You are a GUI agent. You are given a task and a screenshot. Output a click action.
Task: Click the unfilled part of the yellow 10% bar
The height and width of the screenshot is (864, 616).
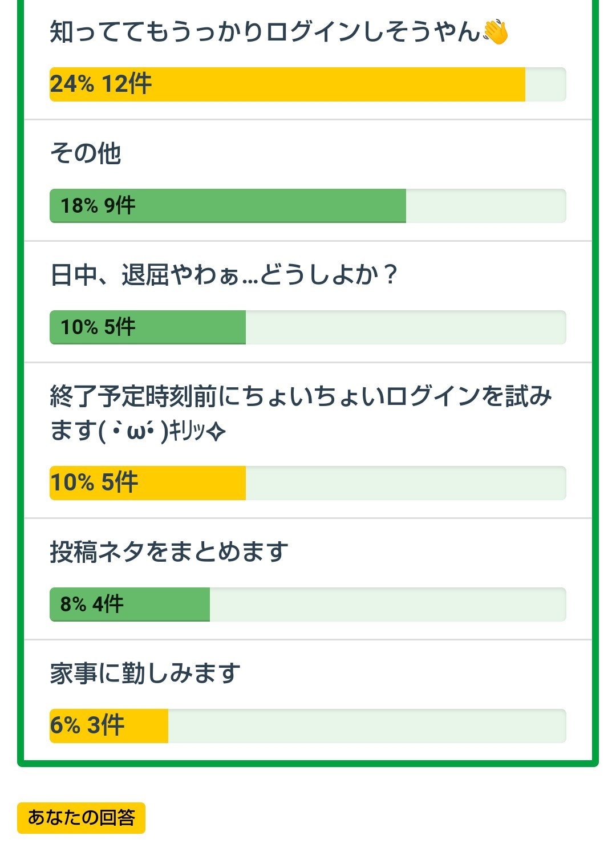(406, 483)
